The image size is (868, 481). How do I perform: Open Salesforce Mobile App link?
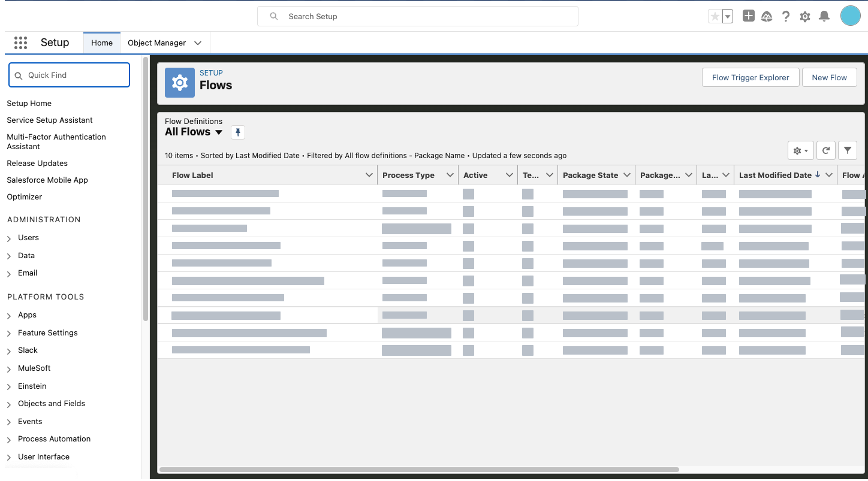point(47,180)
